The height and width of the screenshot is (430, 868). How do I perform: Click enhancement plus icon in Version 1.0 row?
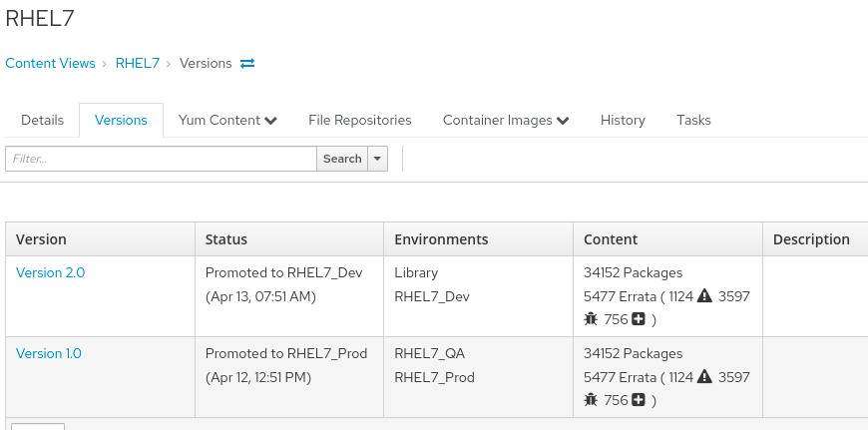639,400
